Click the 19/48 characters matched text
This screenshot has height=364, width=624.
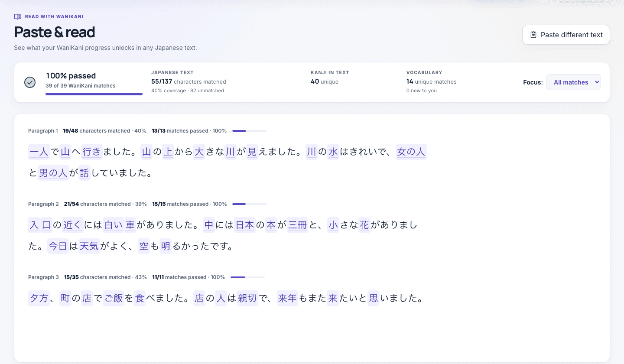(96, 131)
